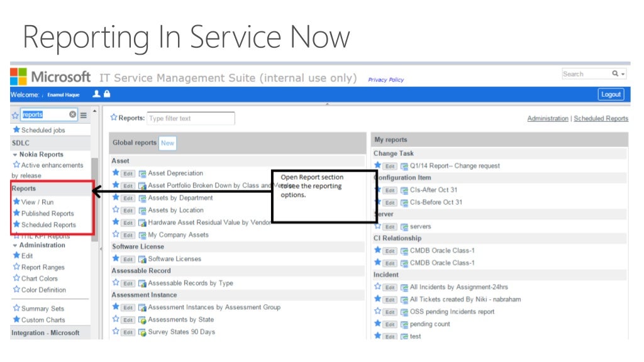Click the report icon for Assets by Department
The width and height of the screenshot is (644, 362).
142,198
